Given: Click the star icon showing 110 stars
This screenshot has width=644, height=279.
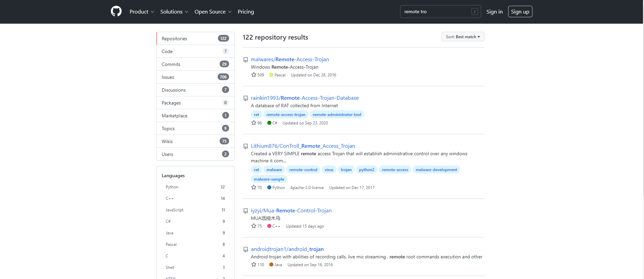Looking at the screenshot, I should (254, 264).
